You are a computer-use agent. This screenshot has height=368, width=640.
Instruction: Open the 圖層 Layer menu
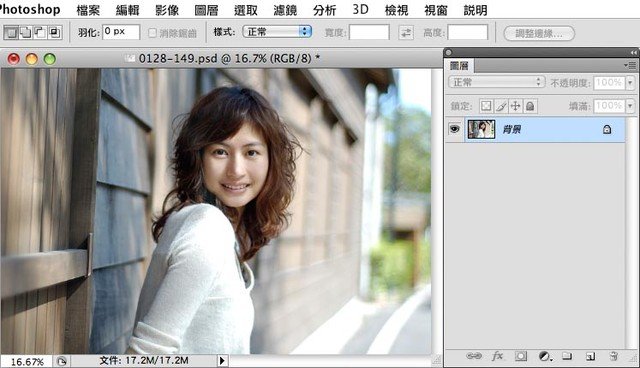tap(206, 10)
